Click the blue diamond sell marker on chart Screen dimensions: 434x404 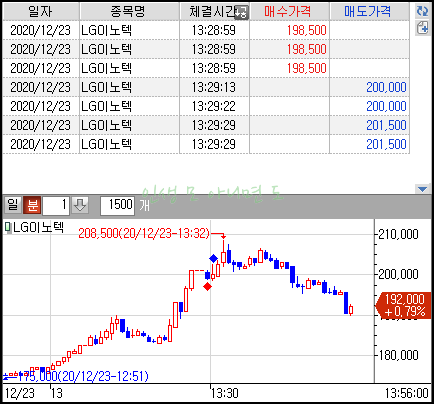[213, 258]
